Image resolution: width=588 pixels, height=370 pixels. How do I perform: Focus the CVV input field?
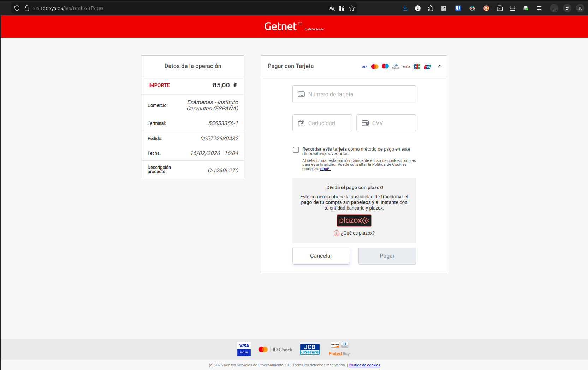click(x=386, y=123)
